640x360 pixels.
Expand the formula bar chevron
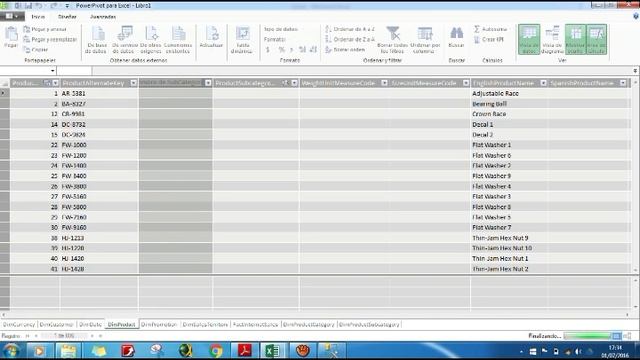(635, 71)
